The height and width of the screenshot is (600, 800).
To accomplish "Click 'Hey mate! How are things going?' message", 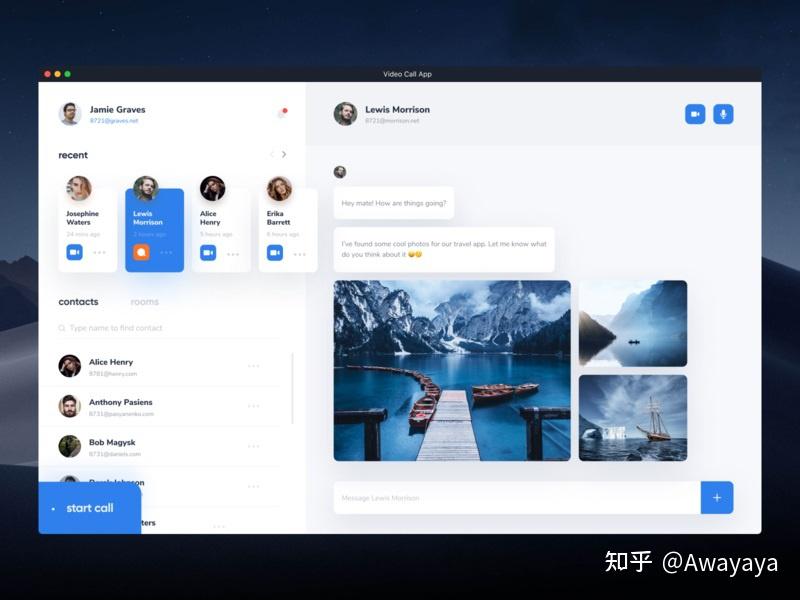I will 393,203.
